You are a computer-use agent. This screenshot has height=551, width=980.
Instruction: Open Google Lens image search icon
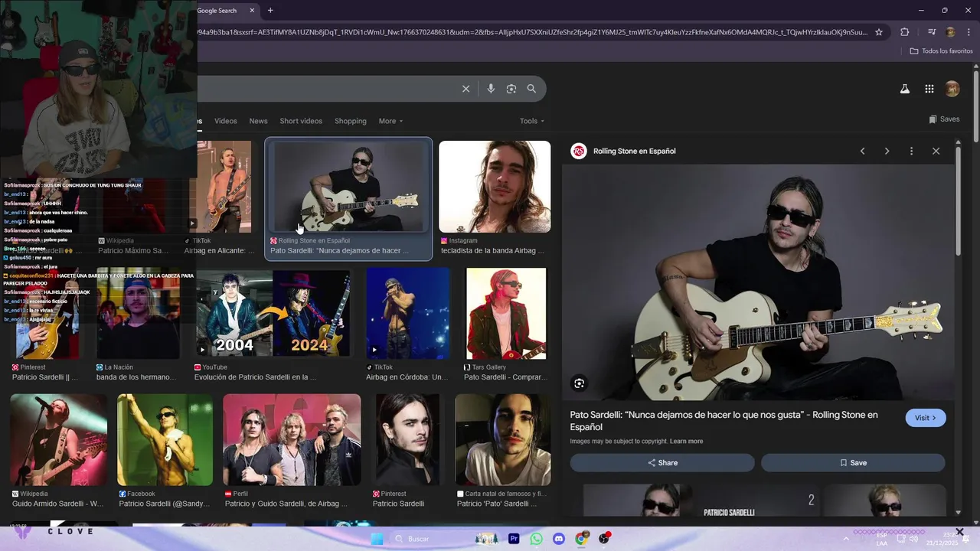tap(511, 89)
